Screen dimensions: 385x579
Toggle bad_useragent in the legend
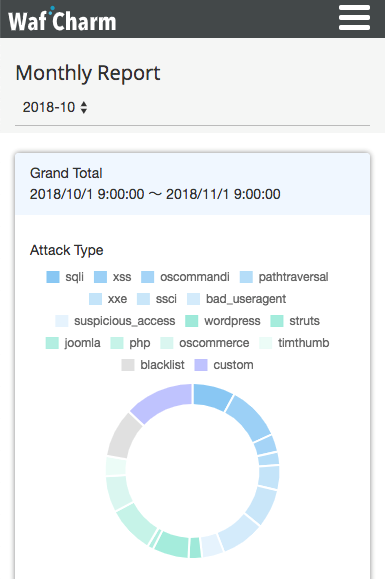237,299
